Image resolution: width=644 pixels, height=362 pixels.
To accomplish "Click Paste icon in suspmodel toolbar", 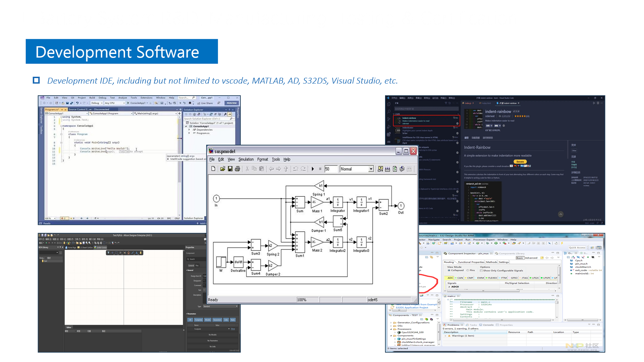I will pos(262,169).
